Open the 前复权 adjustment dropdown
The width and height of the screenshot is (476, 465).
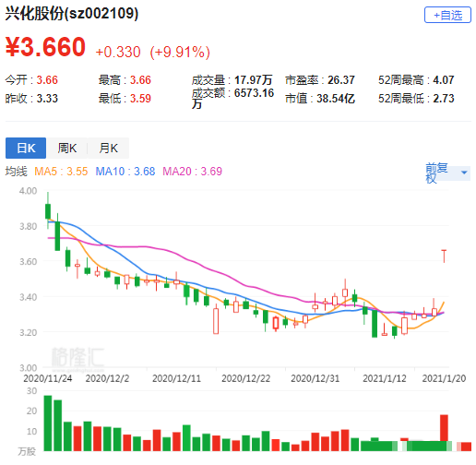pos(447,173)
